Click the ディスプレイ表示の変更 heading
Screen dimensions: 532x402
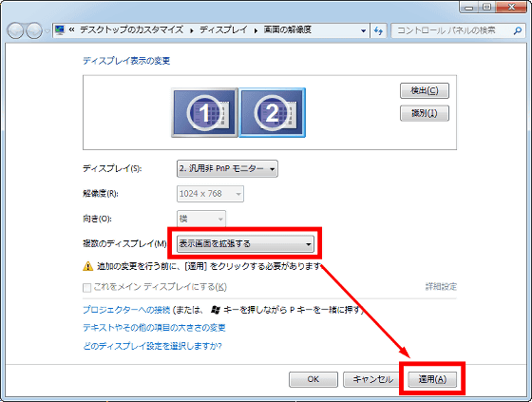click(x=126, y=61)
